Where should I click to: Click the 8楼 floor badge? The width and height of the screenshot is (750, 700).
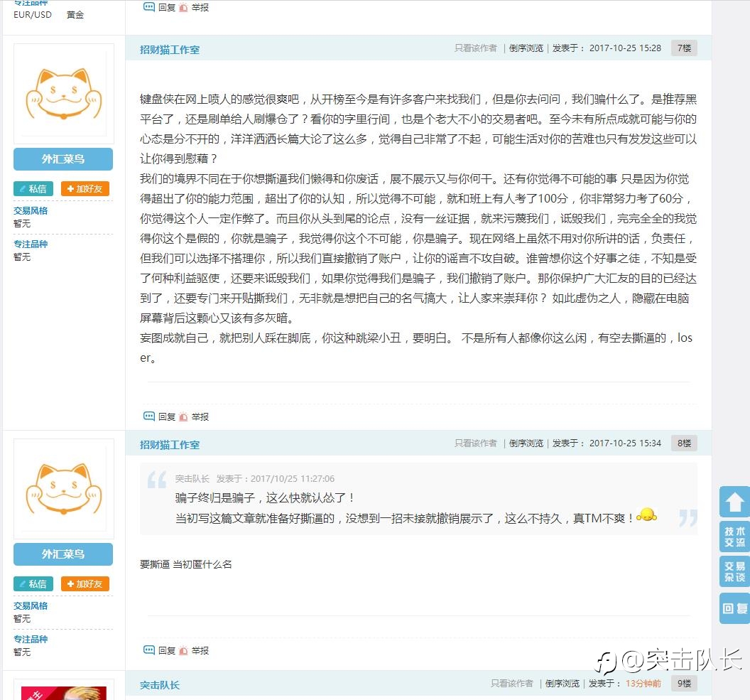coord(684,443)
